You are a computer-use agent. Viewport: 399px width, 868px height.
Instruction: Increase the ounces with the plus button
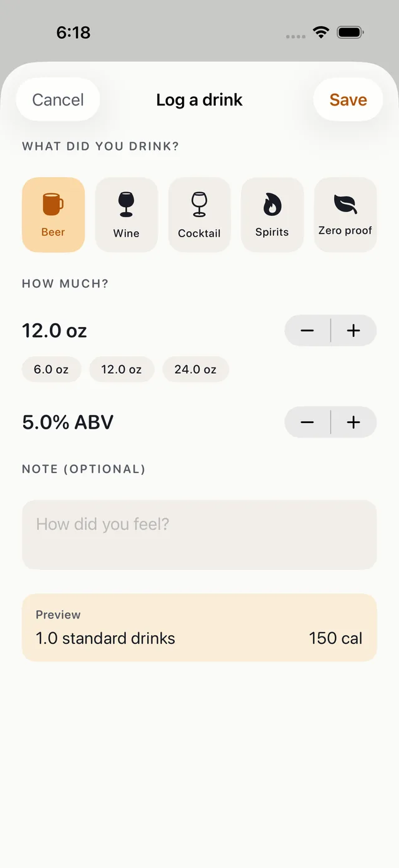point(353,330)
